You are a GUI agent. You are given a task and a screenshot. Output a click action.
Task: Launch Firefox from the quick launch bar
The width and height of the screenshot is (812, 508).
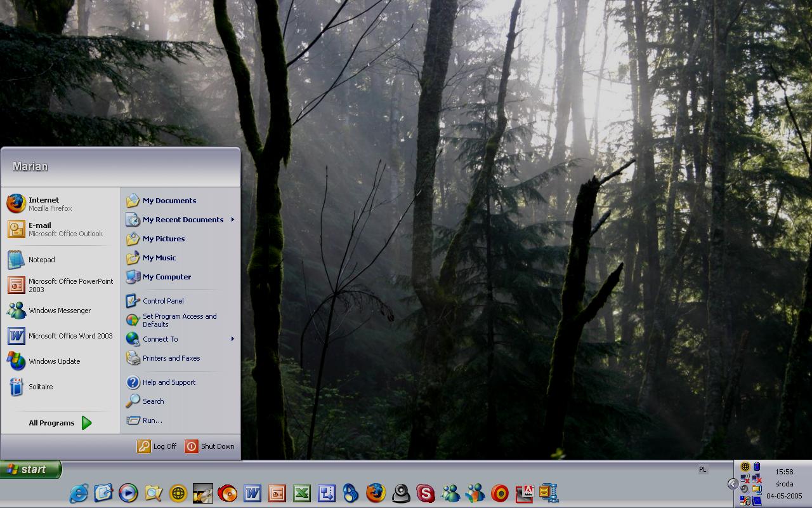tap(376, 493)
